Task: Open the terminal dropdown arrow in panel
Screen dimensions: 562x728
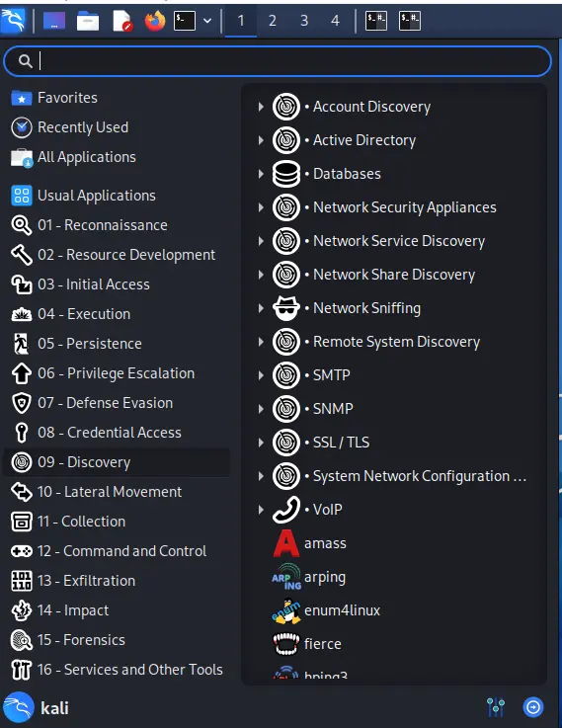Action: [207, 21]
